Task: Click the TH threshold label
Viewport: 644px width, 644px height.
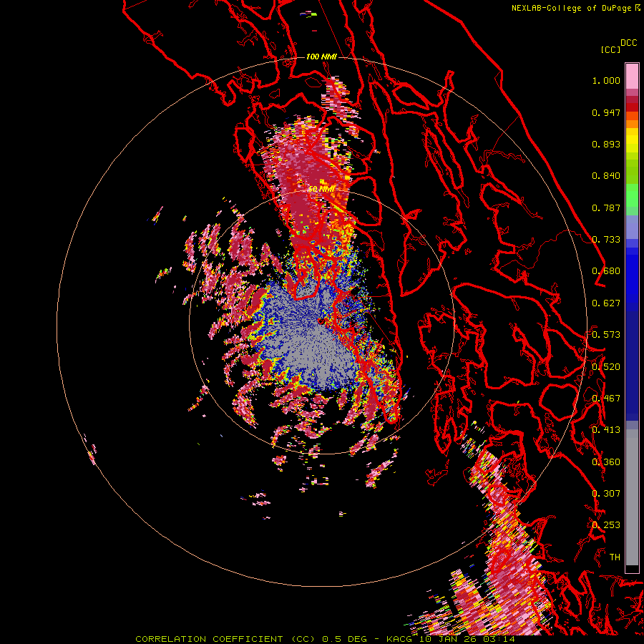Action: (615, 557)
